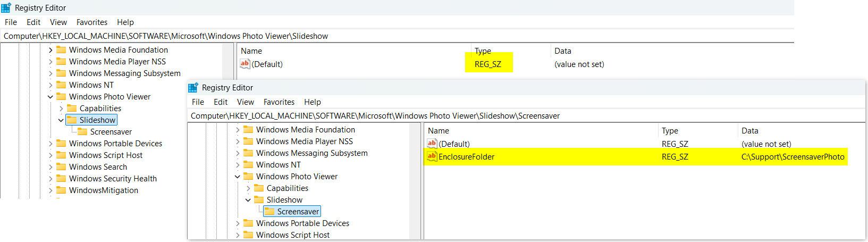Viewport: 868px width, 242px height.
Task: Select the WindowsMitigation key
Action: coord(104,190)
